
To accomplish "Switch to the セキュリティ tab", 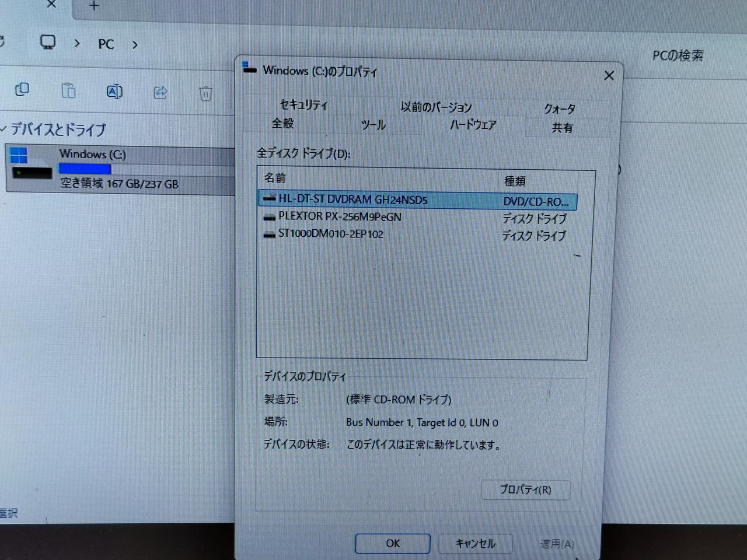I will pos(303,105).
